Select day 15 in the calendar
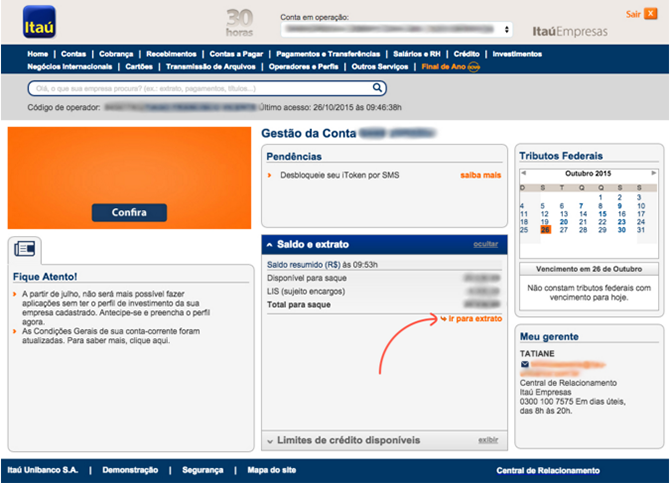670x483 pixels. pyautogui.click(x=602, y=214)
